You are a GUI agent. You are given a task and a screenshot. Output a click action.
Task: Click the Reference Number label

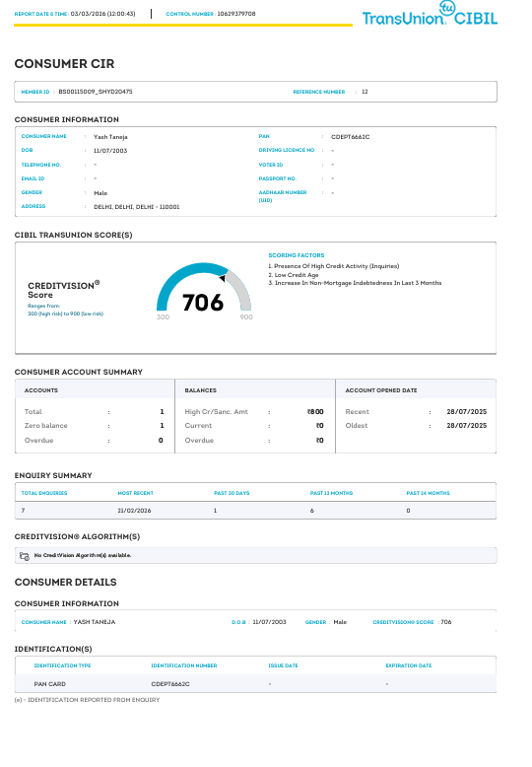(319, 92)
